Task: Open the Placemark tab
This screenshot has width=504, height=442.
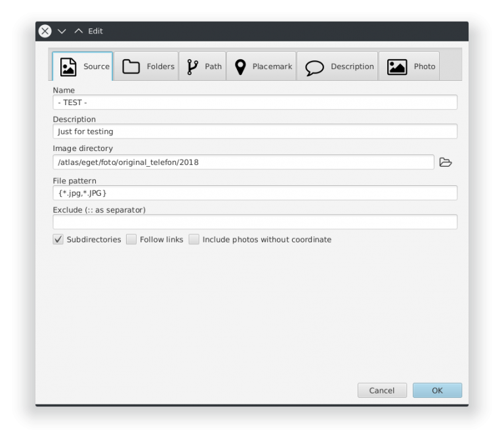Action: [261, 66]
